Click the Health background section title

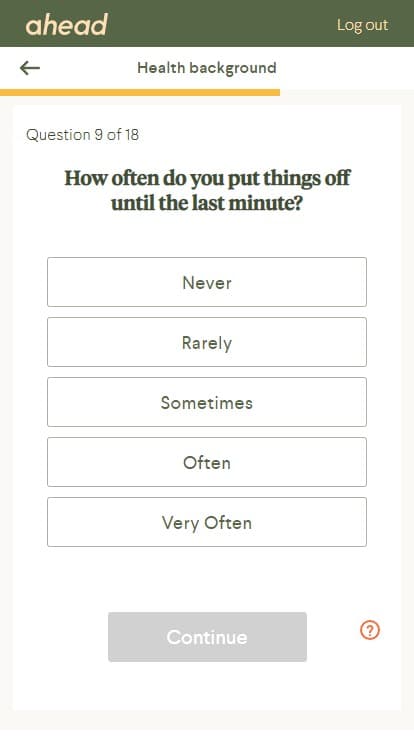207,68
